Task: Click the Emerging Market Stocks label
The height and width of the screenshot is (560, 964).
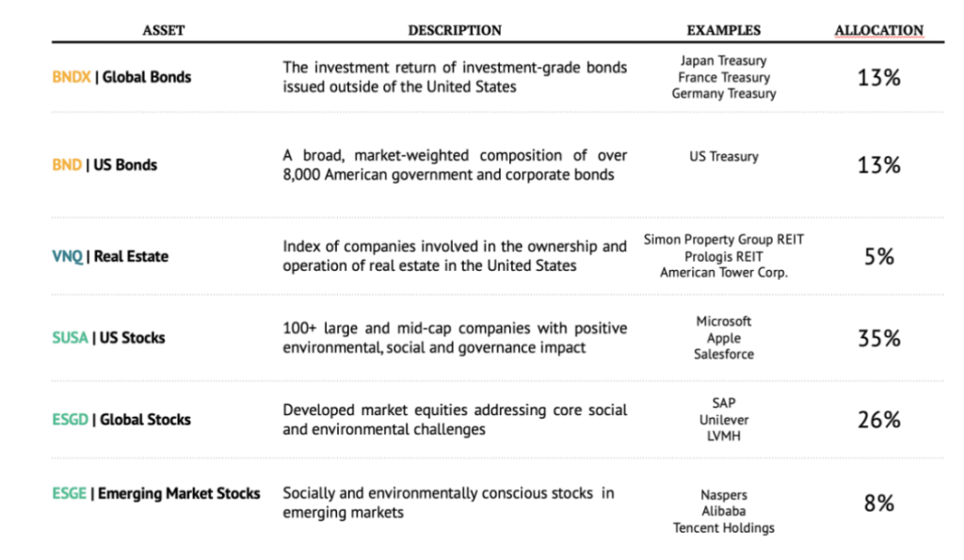Action: (179, 493)
